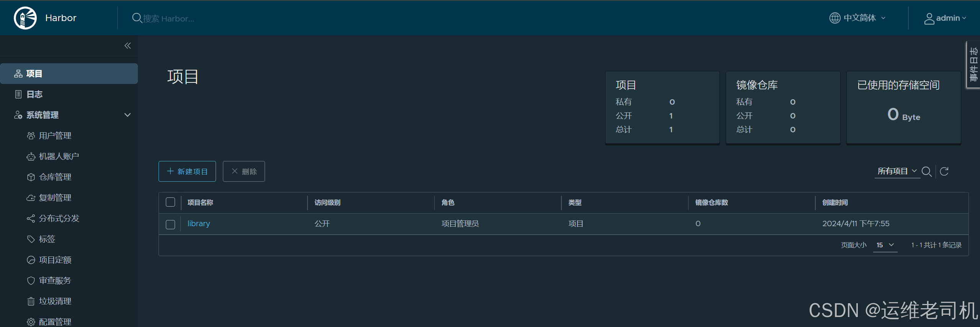Viewport: 980px width, 327px height.
Task: Click the project quota gauge icon
Action: click(x=31, y=260)
